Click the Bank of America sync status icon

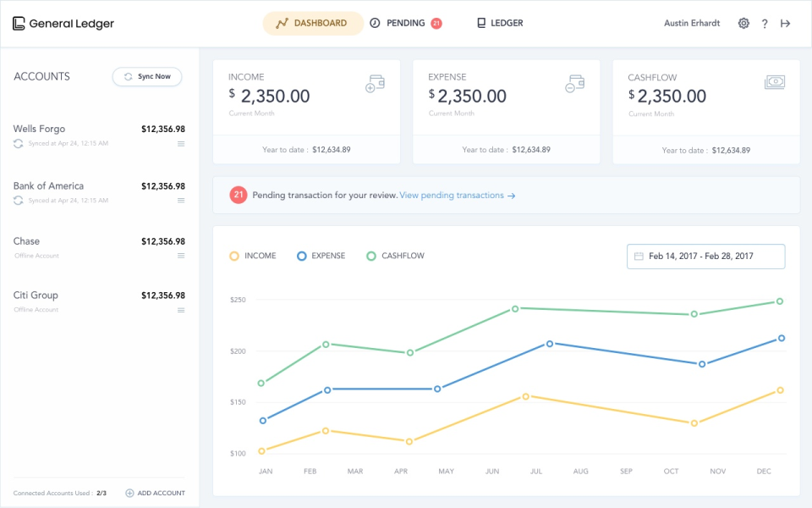[x=18, y=200]
